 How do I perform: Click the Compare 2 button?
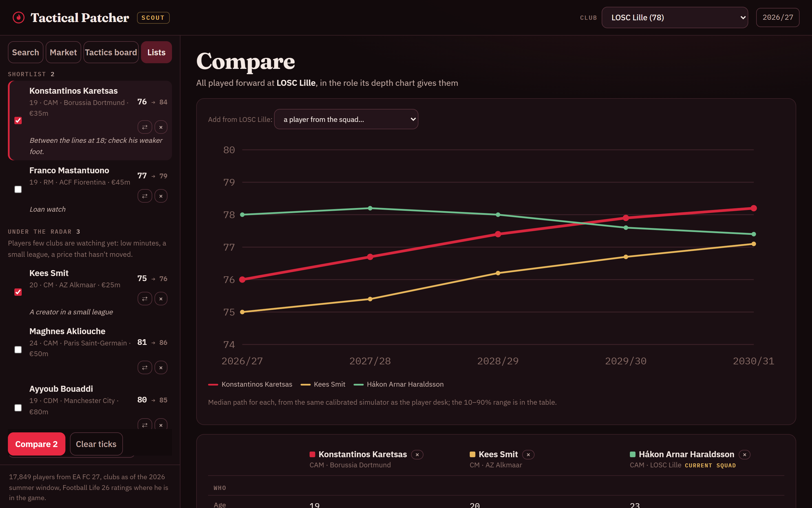(37, 444)
